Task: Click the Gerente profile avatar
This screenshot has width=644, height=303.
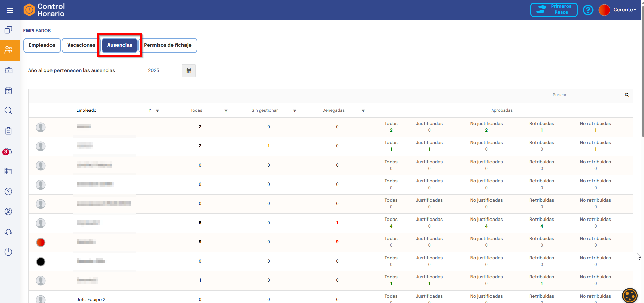Action: [604, 10]
